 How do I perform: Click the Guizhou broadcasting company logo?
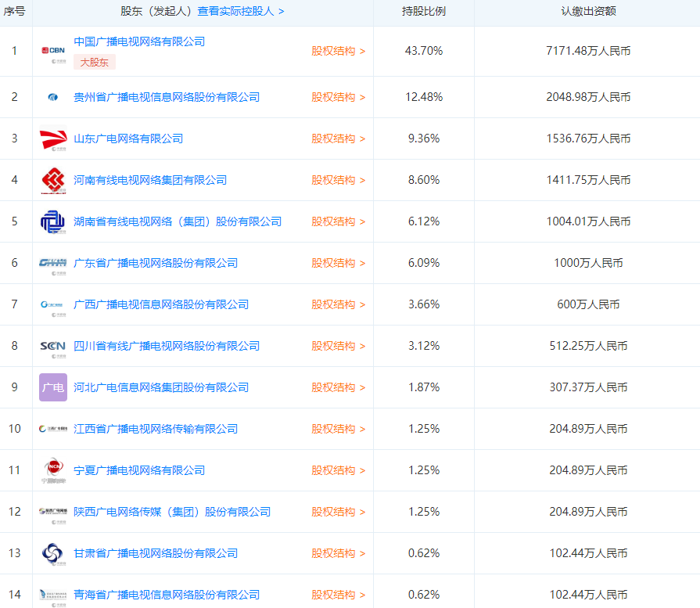coord(53,97)
